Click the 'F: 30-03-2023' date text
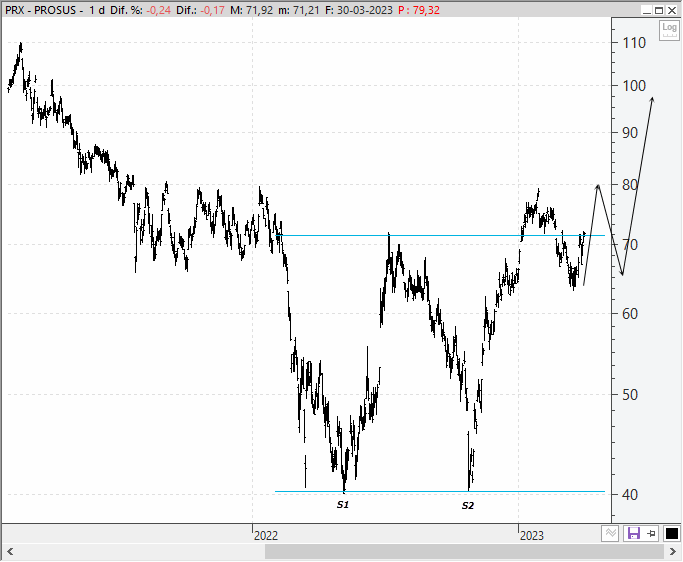The width and height of the screenshot is (683, 562). (x=358, y=10)
